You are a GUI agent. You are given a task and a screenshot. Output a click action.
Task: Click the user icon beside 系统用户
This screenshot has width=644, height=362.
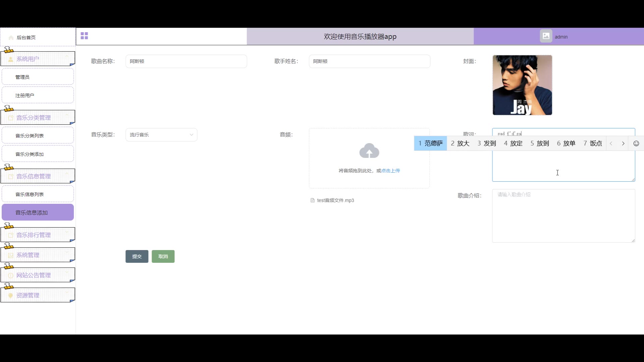pos(11,59)
